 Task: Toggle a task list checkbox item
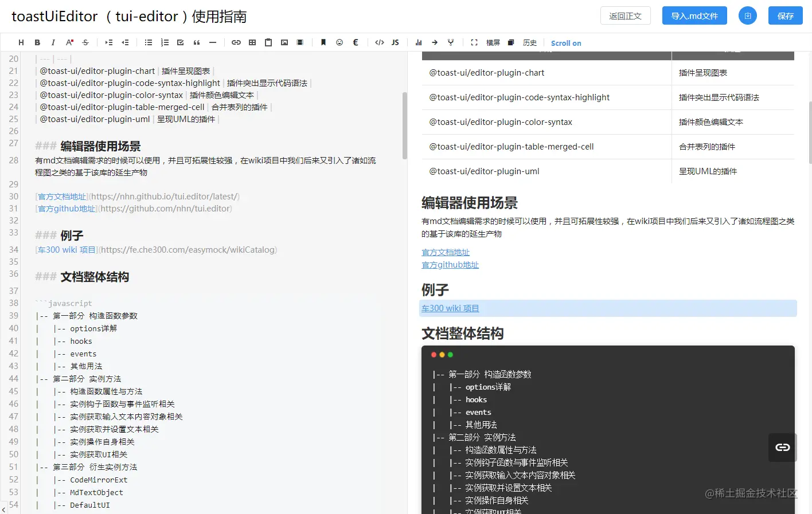point(179,42)
